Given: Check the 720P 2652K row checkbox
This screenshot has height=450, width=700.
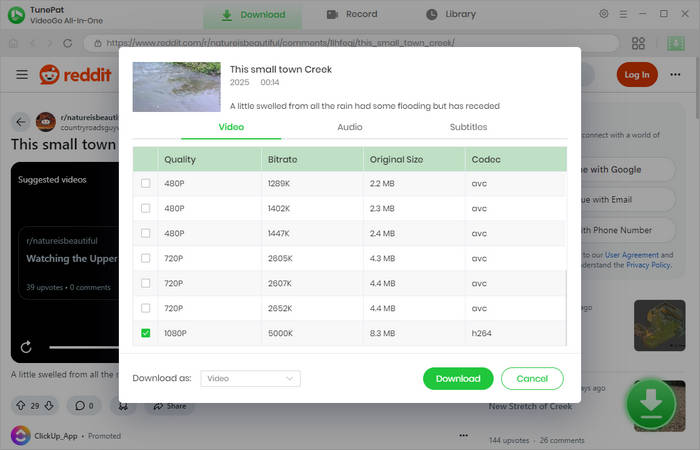Looking at the screenshot, I should click(146, 308).
